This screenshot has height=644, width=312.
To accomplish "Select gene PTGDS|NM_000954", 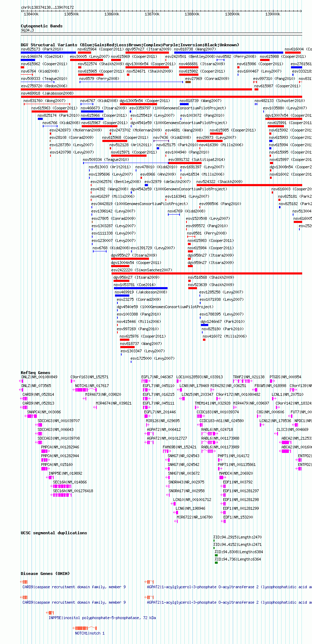I will click(285, 377).
